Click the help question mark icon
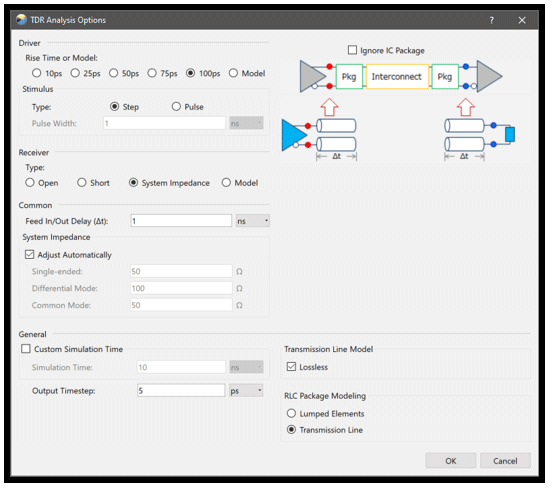558x496 pixels. (491, 20)
